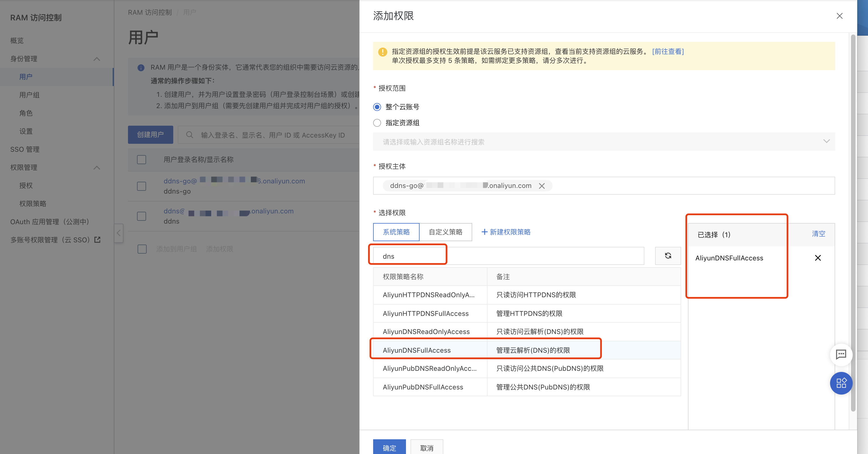Click external link icon beside 多账号权限管理
This screenshot has width=868, height=454.
(x=97, y=240)
